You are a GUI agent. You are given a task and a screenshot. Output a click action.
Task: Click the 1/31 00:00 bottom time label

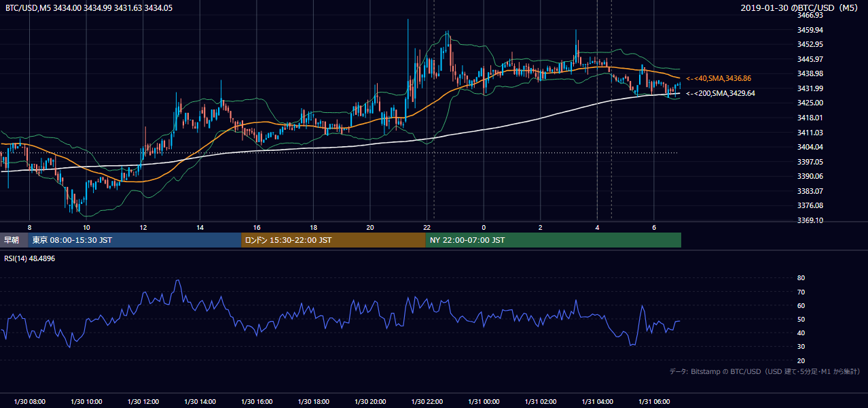click(484, 402)
